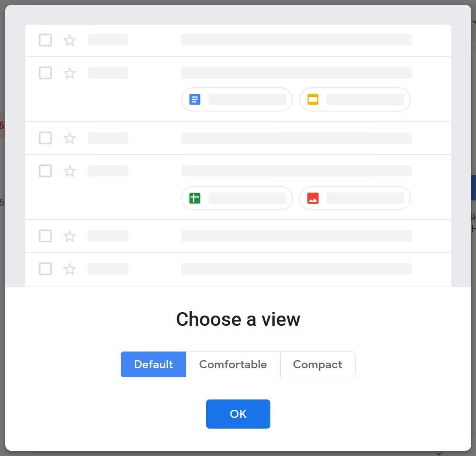
Task: Star the last email row
Action: pyautogui.click(x=69, y=269)
